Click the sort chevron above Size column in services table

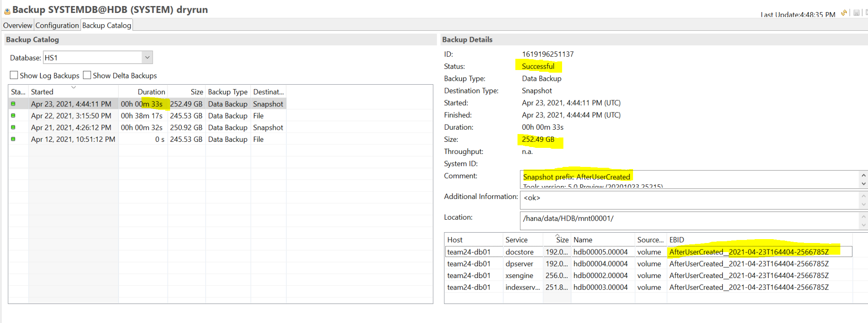pyautogui.click(x=558, y=236)
